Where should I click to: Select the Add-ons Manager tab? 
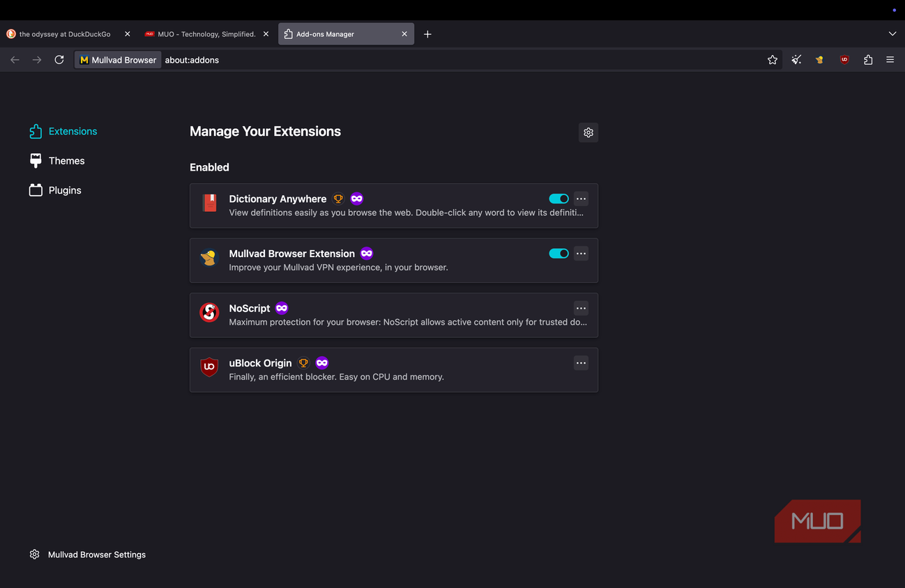click(346, 34)
